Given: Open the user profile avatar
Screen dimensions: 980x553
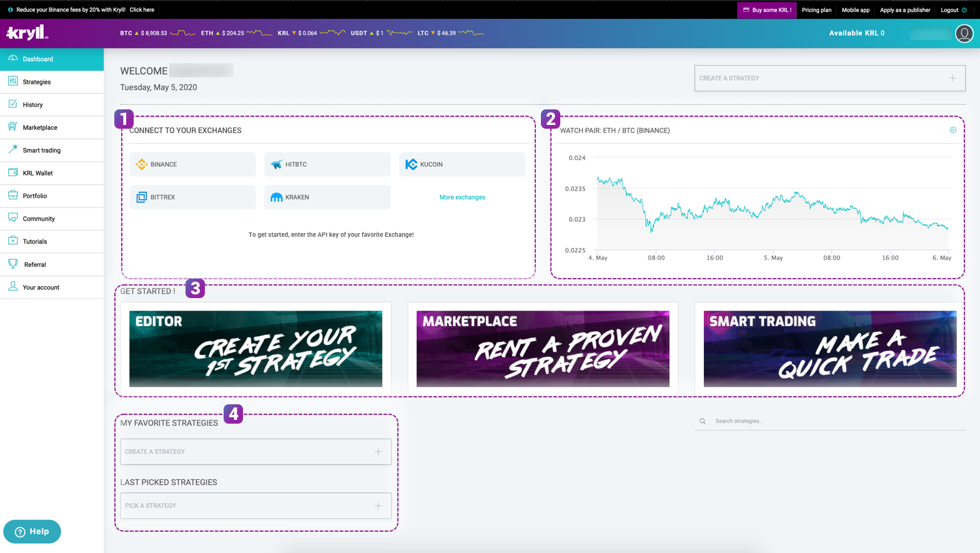Looking at the screenshot, I should click(964, 33).
